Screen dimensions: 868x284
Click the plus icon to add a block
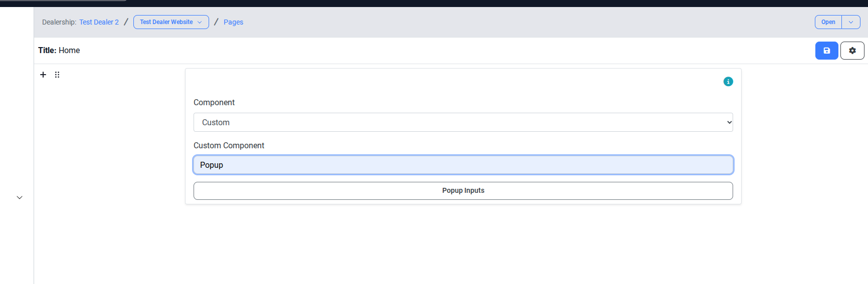[43, 75]
